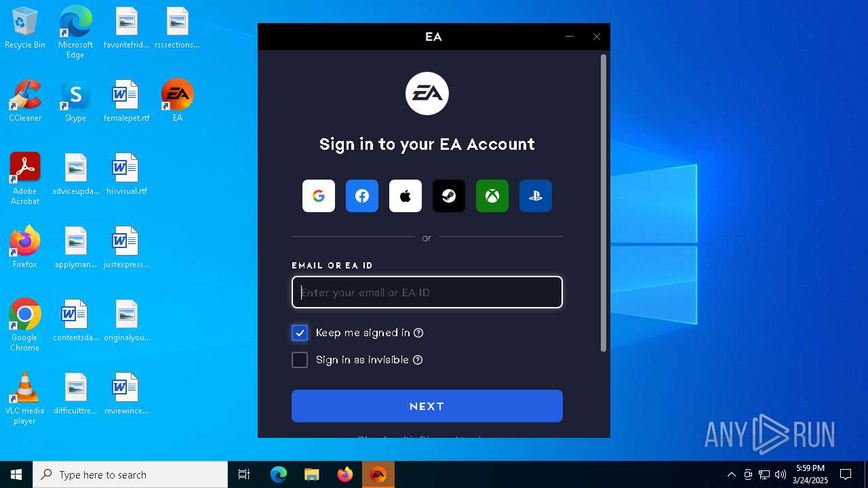Screen dimensions: 868x488
Task: Focus the Email or EA ID field
Action: click(427, 292)
